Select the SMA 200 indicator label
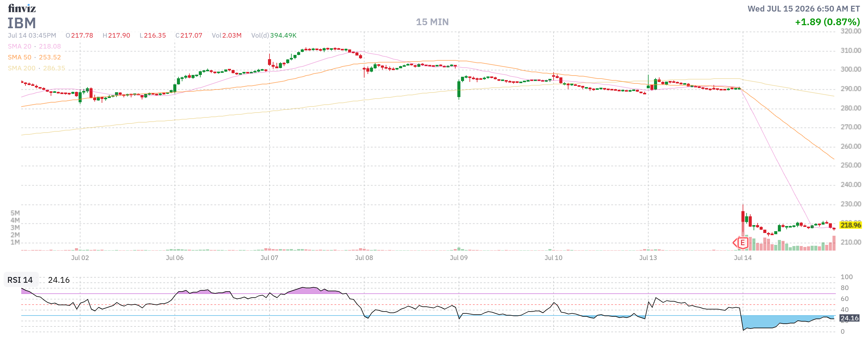This screenshot has height=341, width=868. pyautogui.click(x=22, y=68)
